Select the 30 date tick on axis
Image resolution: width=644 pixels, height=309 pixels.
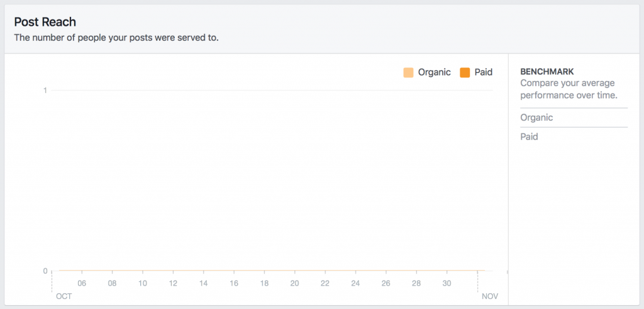tap(447, 284)
